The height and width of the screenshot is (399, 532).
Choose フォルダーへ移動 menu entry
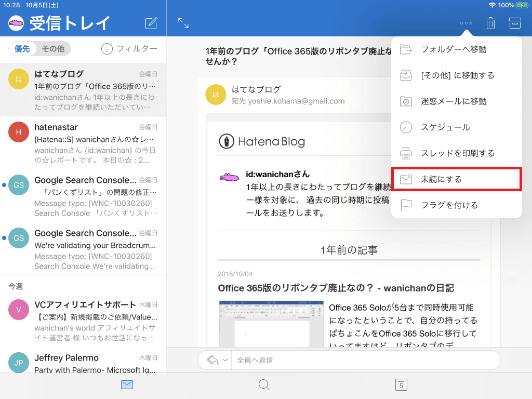pos(456,49)
